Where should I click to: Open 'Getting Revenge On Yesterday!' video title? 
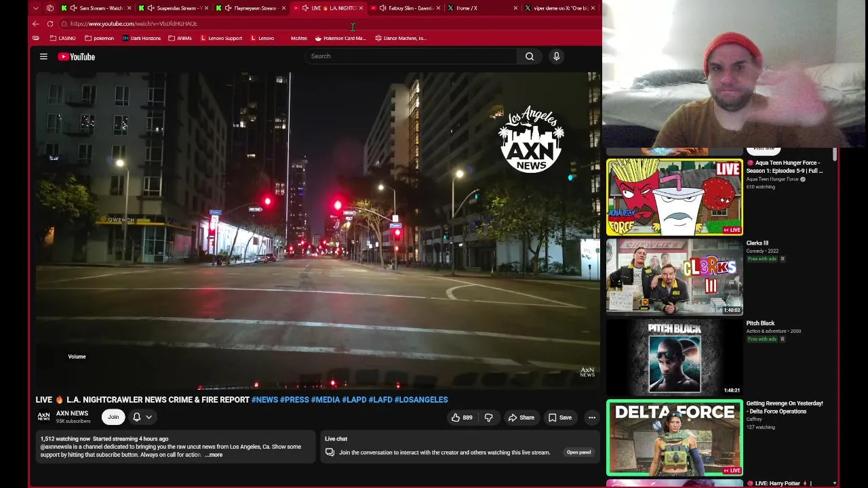coord(785,407)
